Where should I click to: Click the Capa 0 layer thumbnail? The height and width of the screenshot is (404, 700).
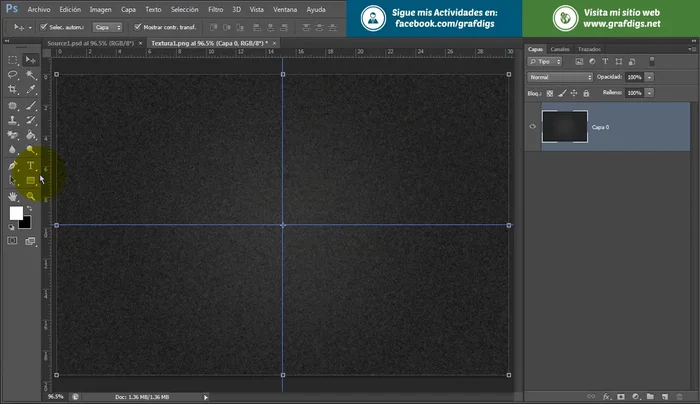click(x=564, y=127)
